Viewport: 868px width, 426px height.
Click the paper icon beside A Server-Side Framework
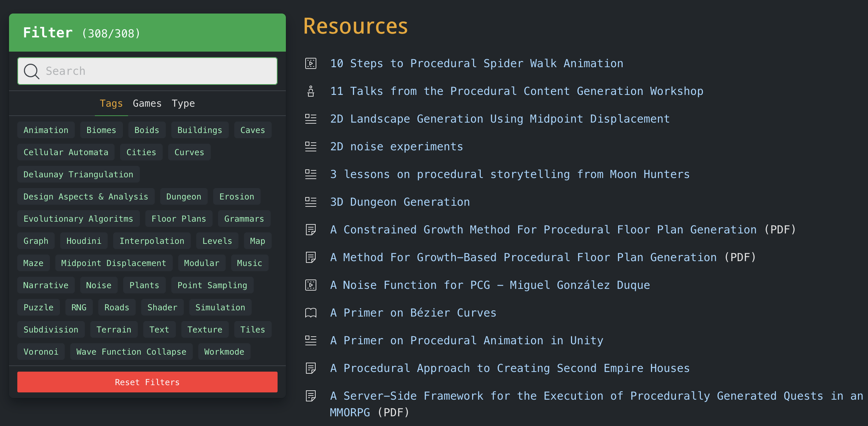click(x=311, y=396)
